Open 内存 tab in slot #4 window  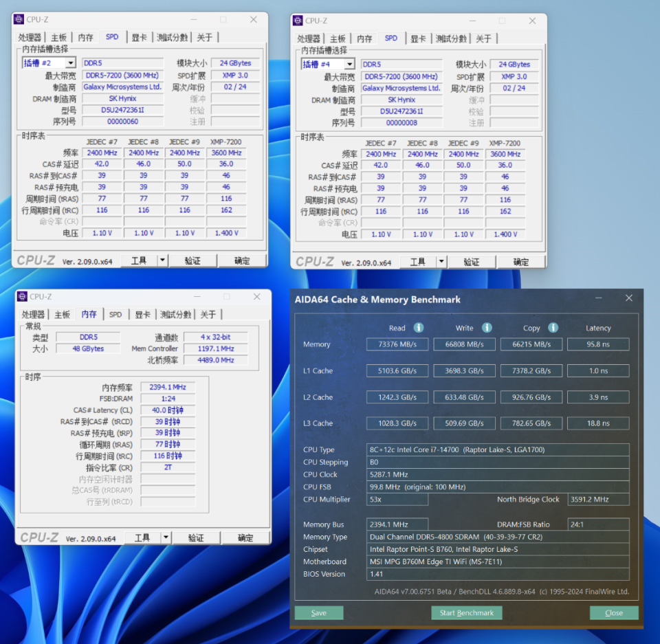click(364, 38)
